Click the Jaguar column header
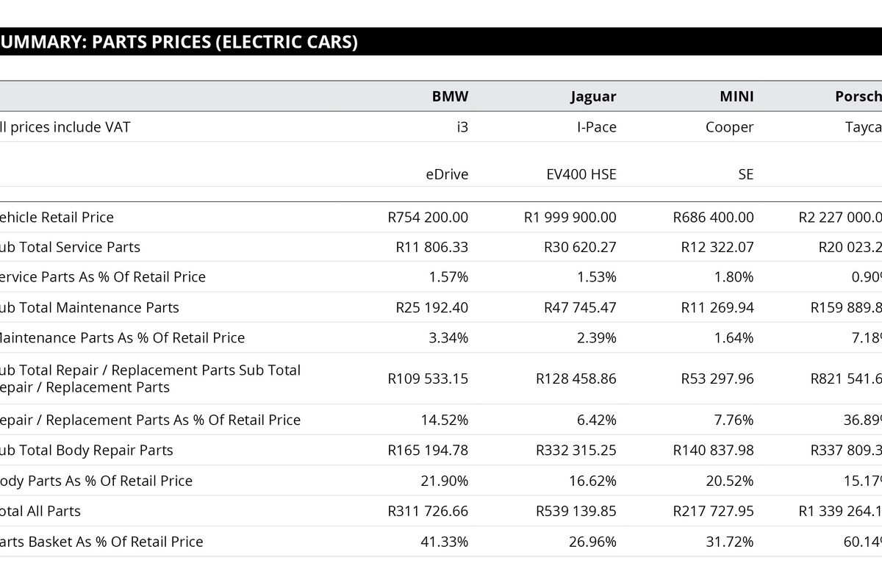882x588 pixels. pos(593,96)
